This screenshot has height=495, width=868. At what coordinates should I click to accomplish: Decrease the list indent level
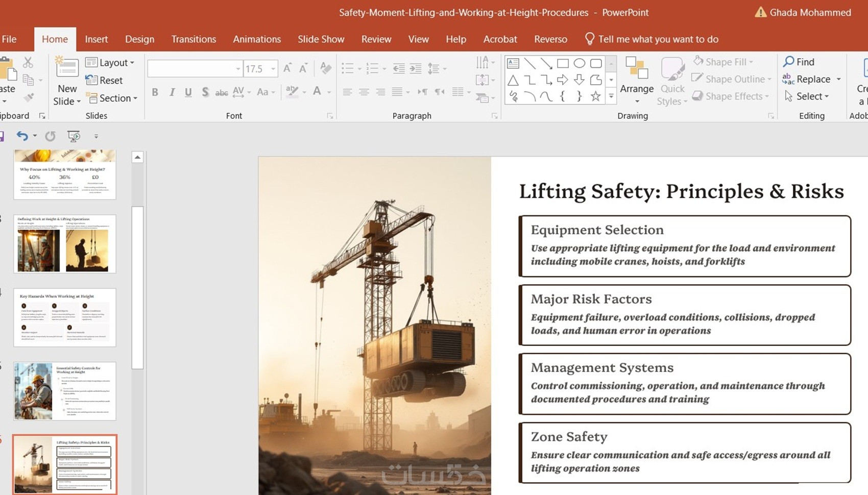(x=399, y=68)
